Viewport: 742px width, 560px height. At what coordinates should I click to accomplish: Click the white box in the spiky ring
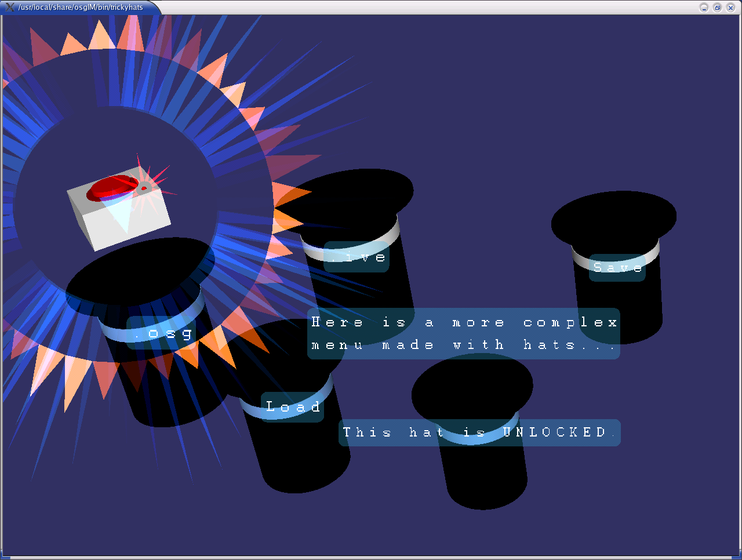(x=119, y=209)
